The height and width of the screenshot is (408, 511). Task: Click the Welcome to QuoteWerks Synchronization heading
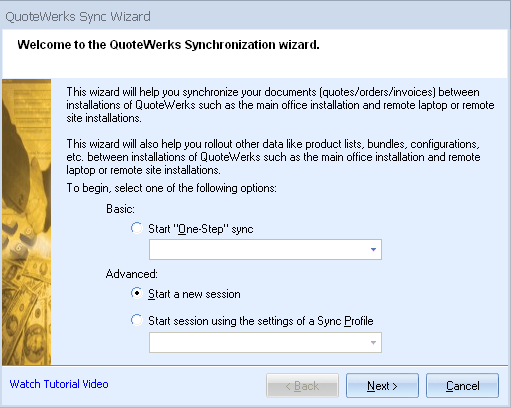(168, 45)
